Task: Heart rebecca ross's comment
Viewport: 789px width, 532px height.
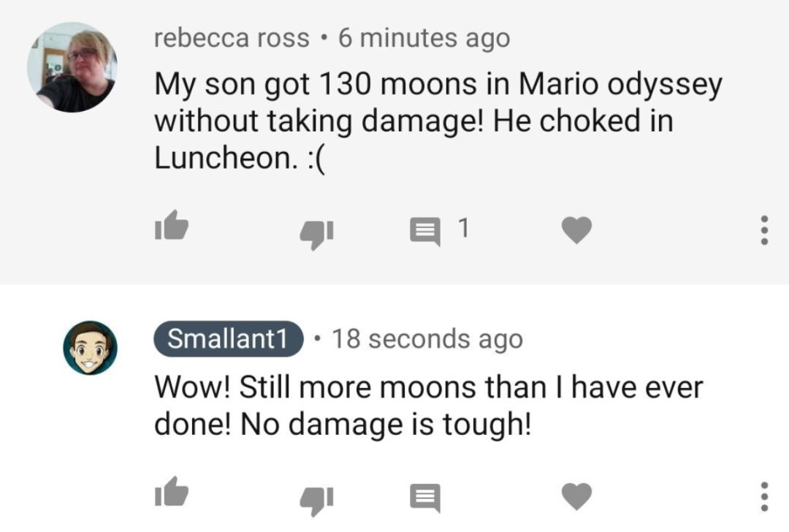Action: click(x=576, y=232)
